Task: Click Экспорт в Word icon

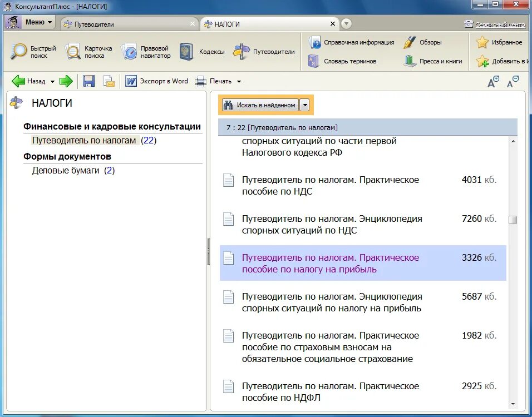Action: pyautogui.click(x=131, y=81)
